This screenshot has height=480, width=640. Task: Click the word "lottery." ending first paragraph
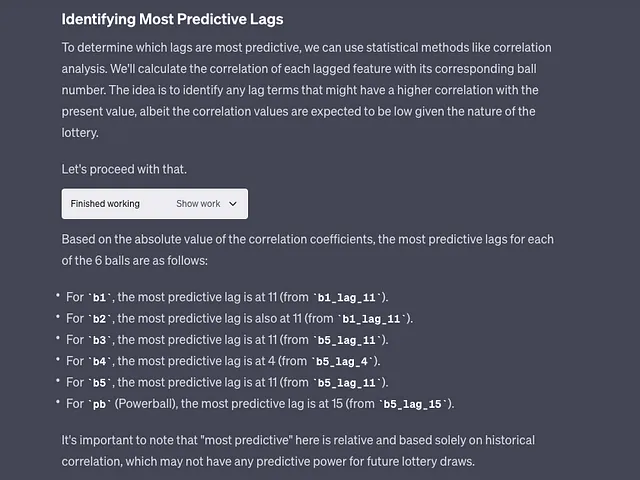[x=80, y=133]
